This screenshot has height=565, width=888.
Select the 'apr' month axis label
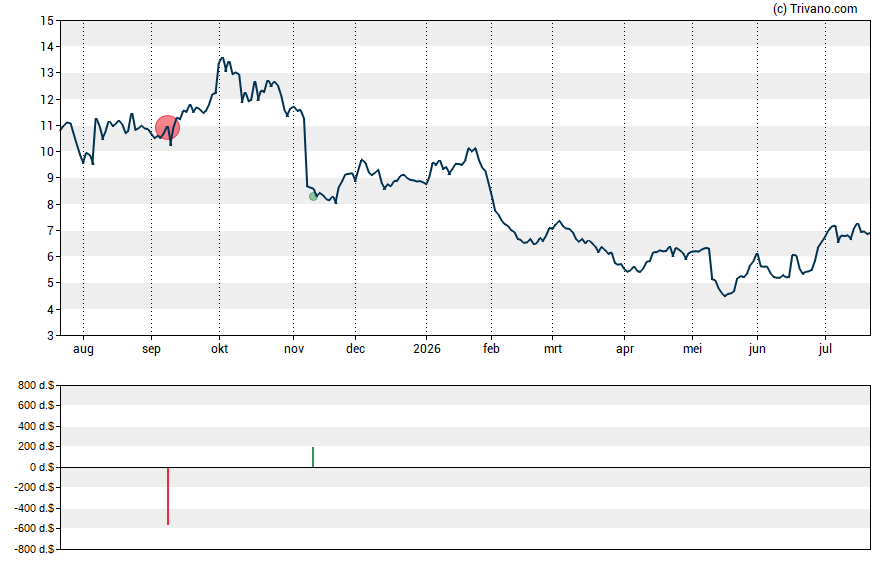[x=625, y=349]
